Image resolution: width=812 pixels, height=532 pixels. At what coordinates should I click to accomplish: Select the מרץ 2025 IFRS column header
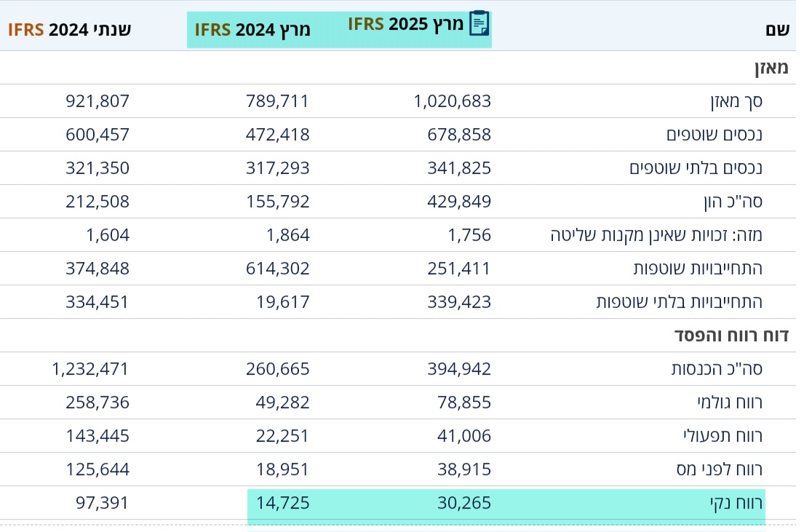coord(405,25)
